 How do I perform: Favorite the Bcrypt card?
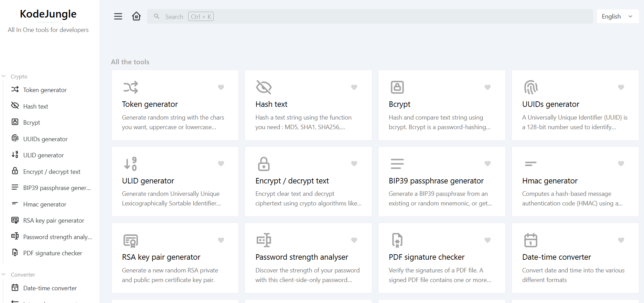487,87
